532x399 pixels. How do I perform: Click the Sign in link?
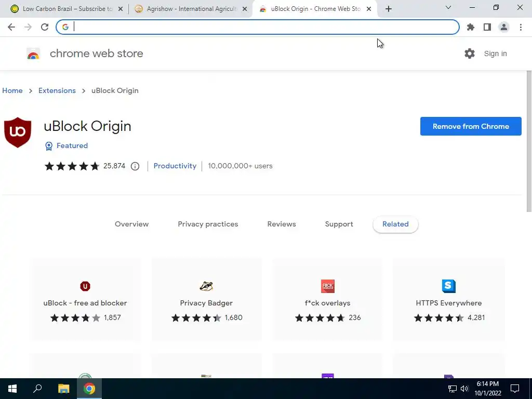coord(495,54)
